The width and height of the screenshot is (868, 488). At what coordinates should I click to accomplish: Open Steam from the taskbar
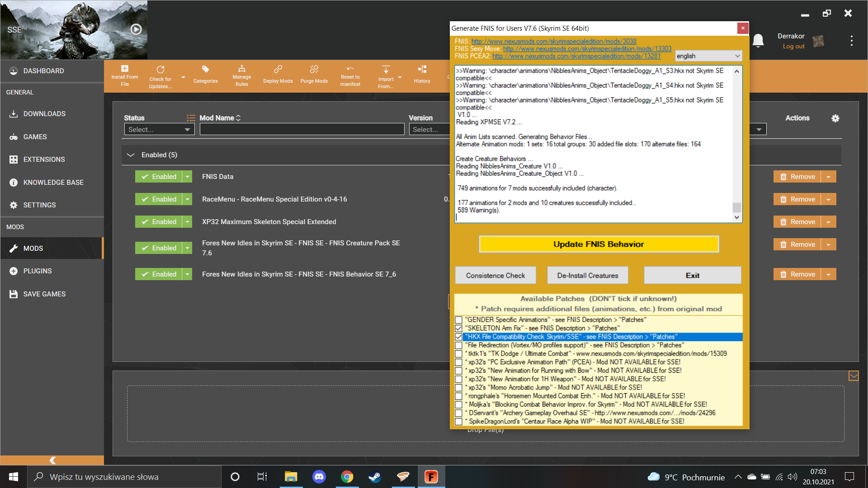pos(375,477)
